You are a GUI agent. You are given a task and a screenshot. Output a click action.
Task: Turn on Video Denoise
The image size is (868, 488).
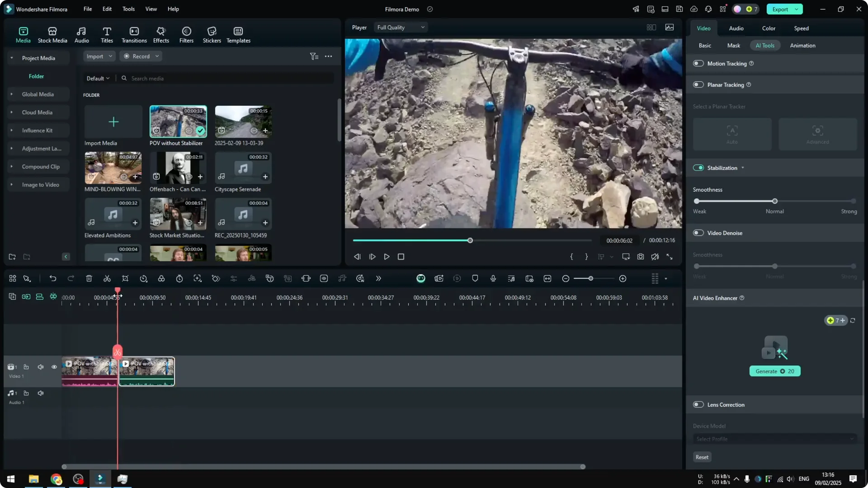point(698,233)
